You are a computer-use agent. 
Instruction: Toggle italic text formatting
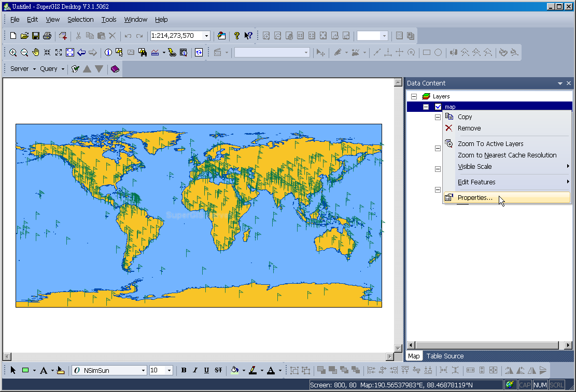[x=195, y=370]
